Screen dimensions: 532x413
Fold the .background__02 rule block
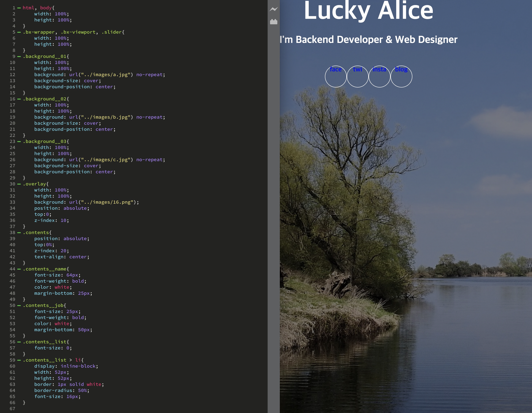tap(19, 99)
